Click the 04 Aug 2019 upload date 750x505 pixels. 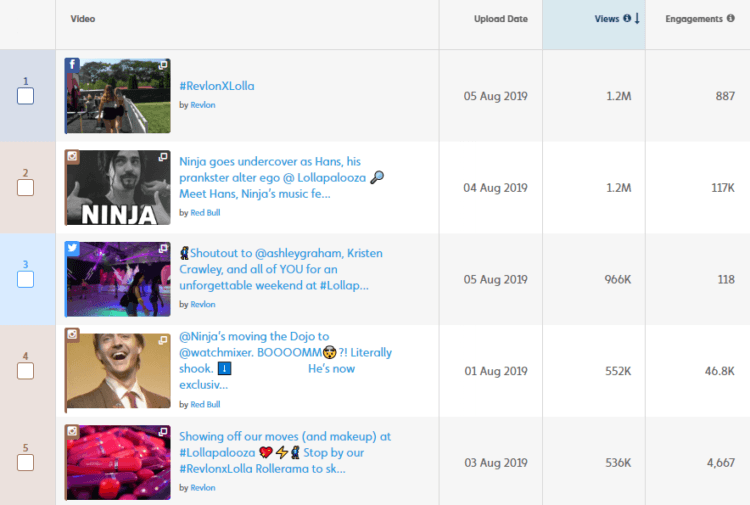click(496, 188)
